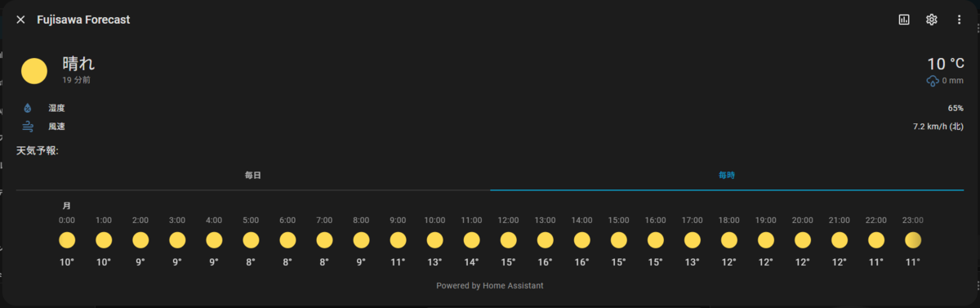
Task: Click the 風速 wind speed label
Action: (x=56, y=127)
